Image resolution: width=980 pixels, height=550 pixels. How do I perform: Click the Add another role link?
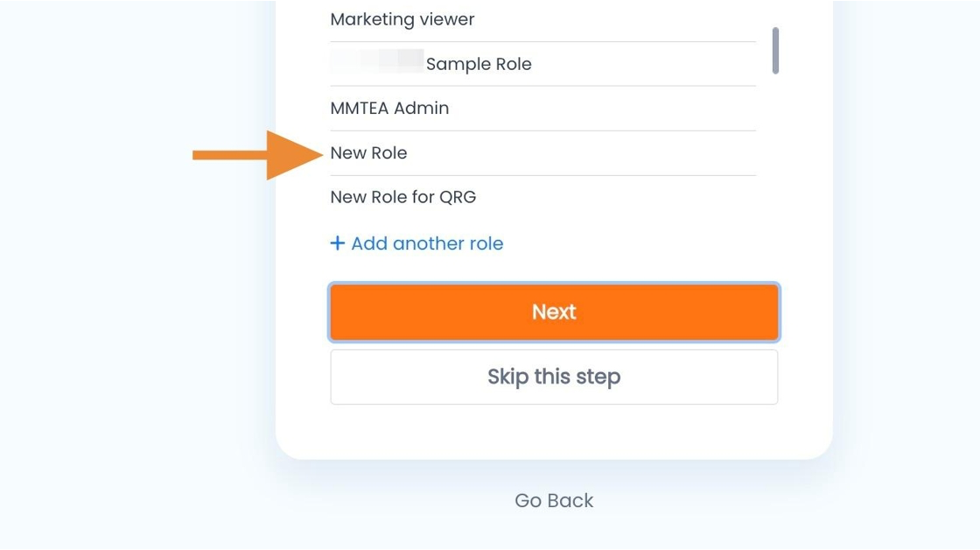coord(416,243)
